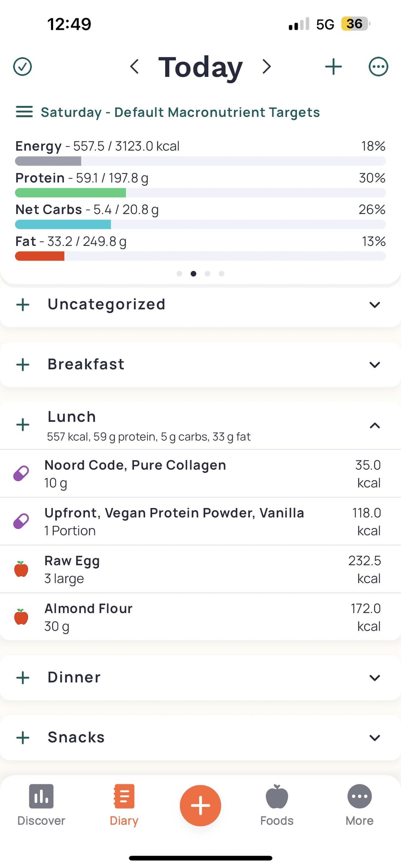
Task: Tap the first page indicator dot
Action: (179, 274)
